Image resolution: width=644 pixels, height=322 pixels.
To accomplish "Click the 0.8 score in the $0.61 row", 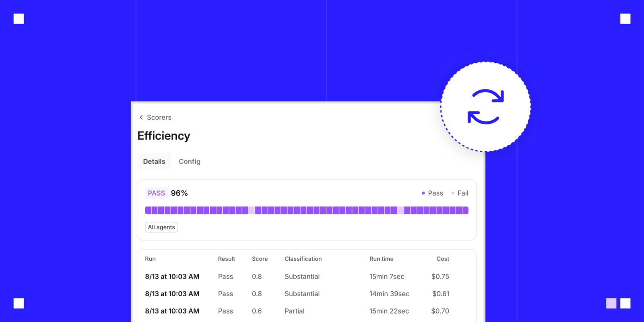I will pyautogui.click(x=257, y=294).
